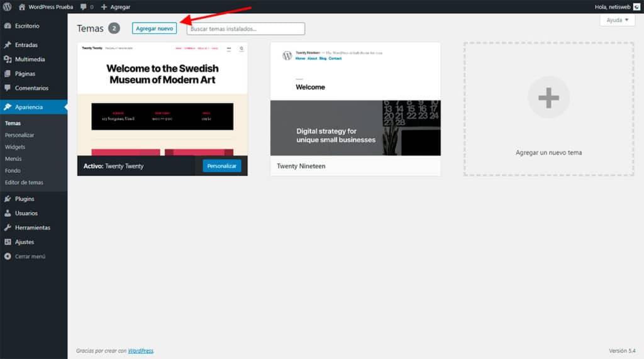Open the Herramientas menu item
This screenshot has height=359, width=644.
coord(34,228)
